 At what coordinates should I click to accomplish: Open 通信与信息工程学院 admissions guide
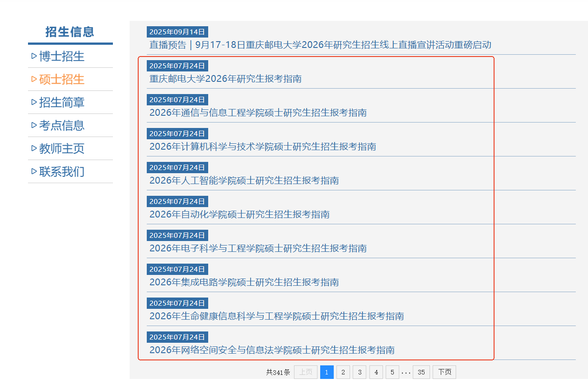point(258,113)
